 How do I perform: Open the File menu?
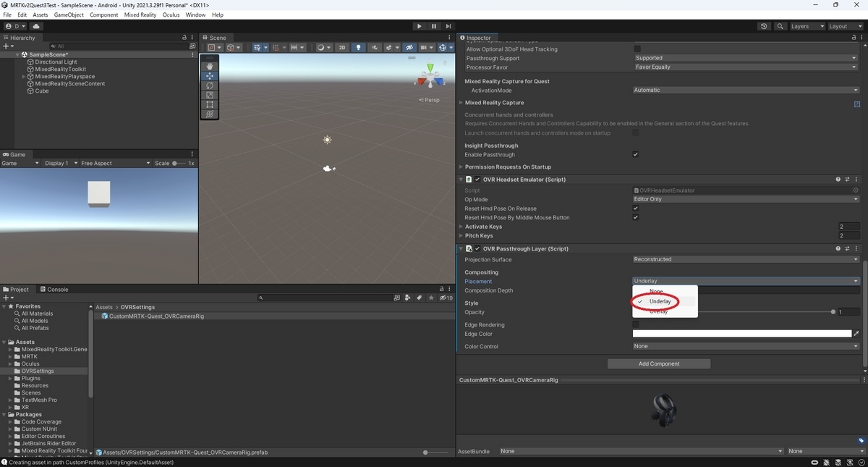click(x=7, y=14)
